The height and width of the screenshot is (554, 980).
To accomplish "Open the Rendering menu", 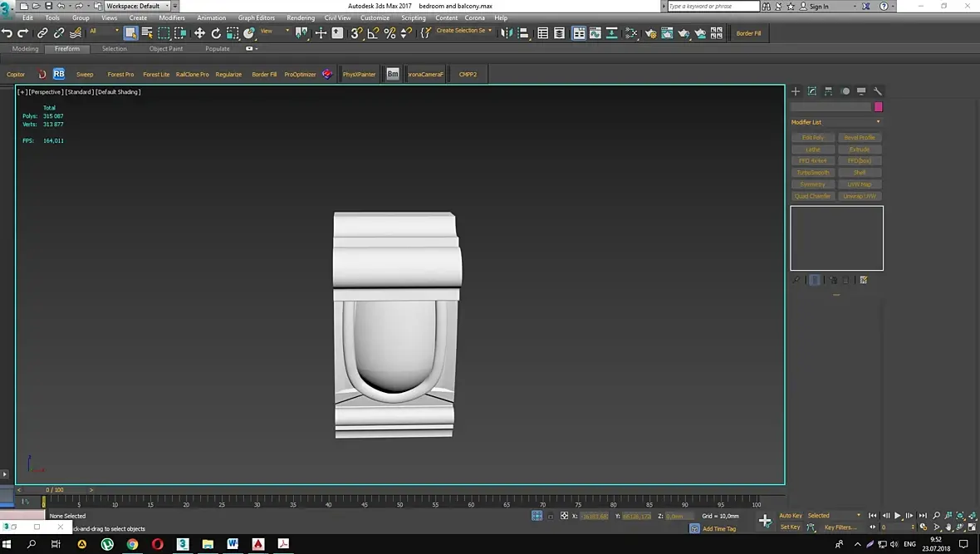I will (300, 17).
